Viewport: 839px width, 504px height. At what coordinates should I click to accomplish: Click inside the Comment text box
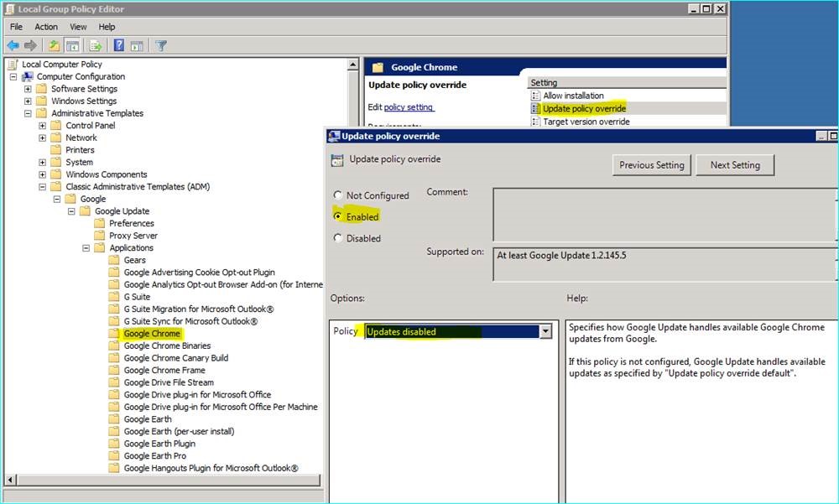pos(664,214)
